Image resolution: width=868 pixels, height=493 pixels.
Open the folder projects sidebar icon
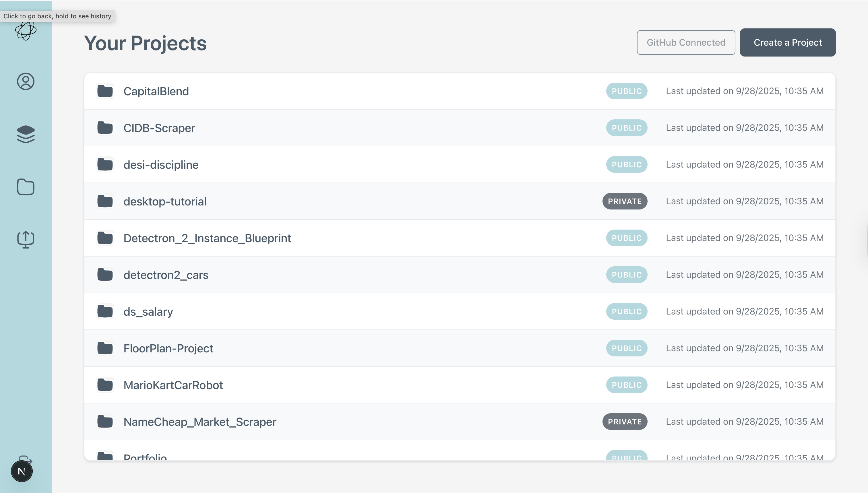(x=26, y=187)
